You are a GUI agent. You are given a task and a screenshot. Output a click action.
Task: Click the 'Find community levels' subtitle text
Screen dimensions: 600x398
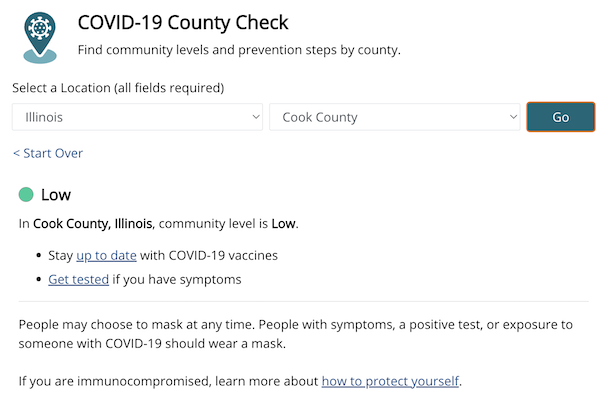[239, 50]
